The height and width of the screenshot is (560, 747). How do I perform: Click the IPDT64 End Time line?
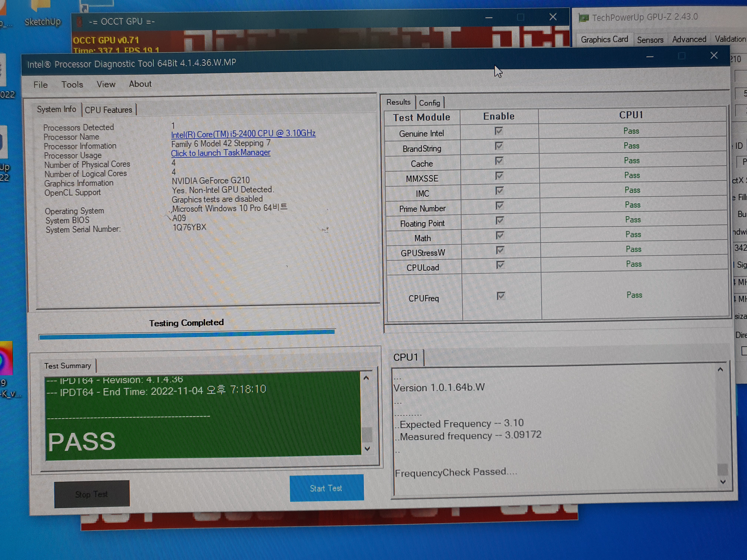(157, 391)
